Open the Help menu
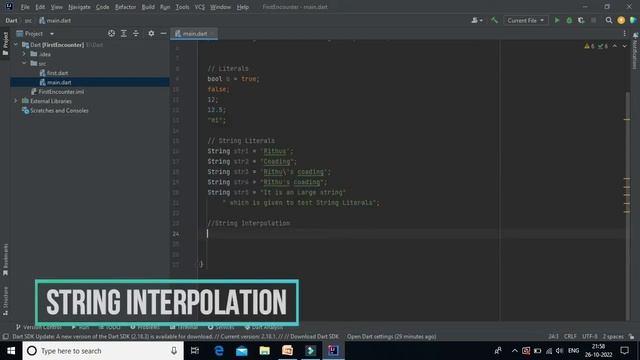Image resolution: width=640 pixels, height=360 pixels. tap(242, 7)
